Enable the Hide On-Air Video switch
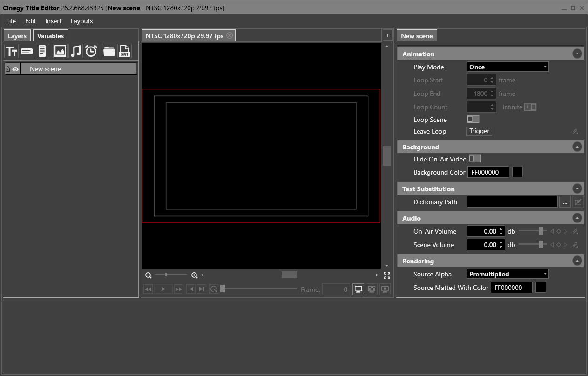 (x=474, y=159)
